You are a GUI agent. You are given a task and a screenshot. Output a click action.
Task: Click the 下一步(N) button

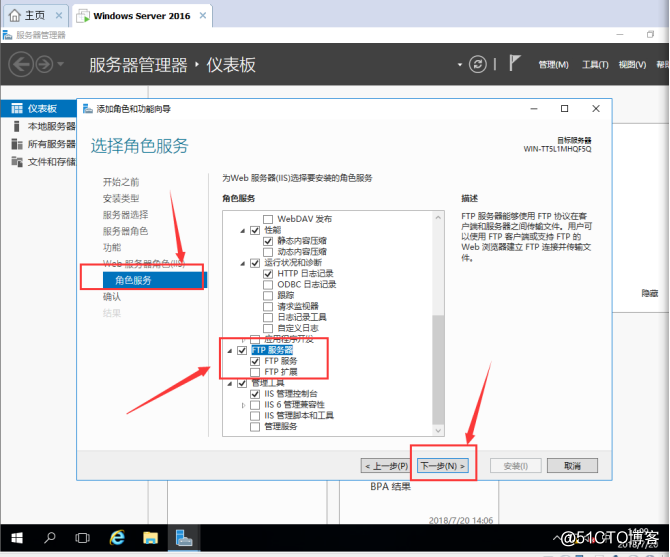click(443, 466)
